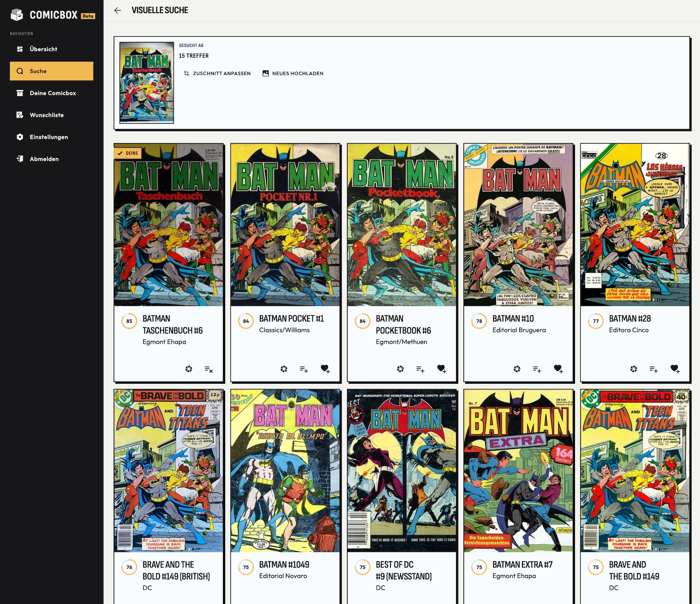Open the Brave and the Bold #149 (British) title
The height and width of the screenshot is (604, 700).
[176, 571]
